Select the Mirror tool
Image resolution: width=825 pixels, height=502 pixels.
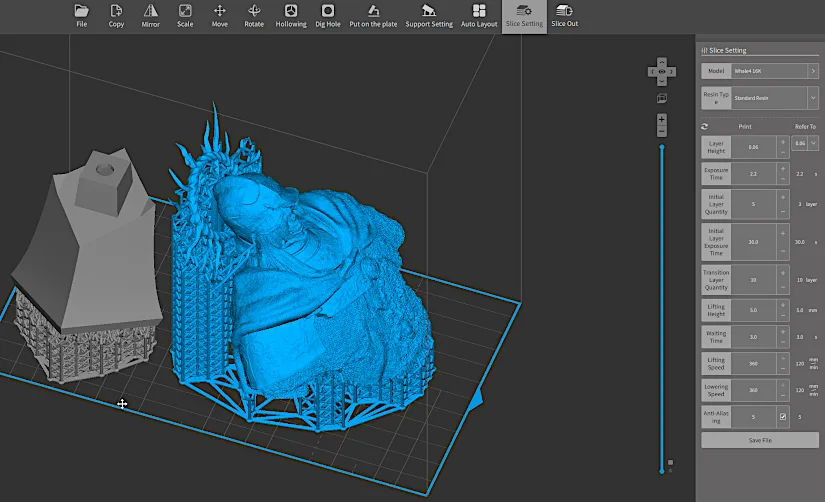pos(150,16)
